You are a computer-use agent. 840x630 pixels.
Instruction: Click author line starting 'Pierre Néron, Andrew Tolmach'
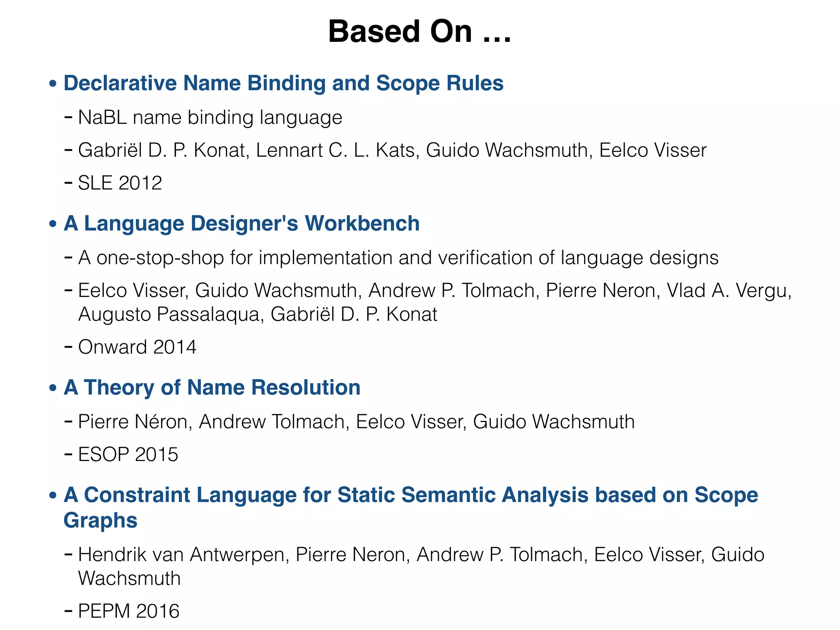pos(356,422)
